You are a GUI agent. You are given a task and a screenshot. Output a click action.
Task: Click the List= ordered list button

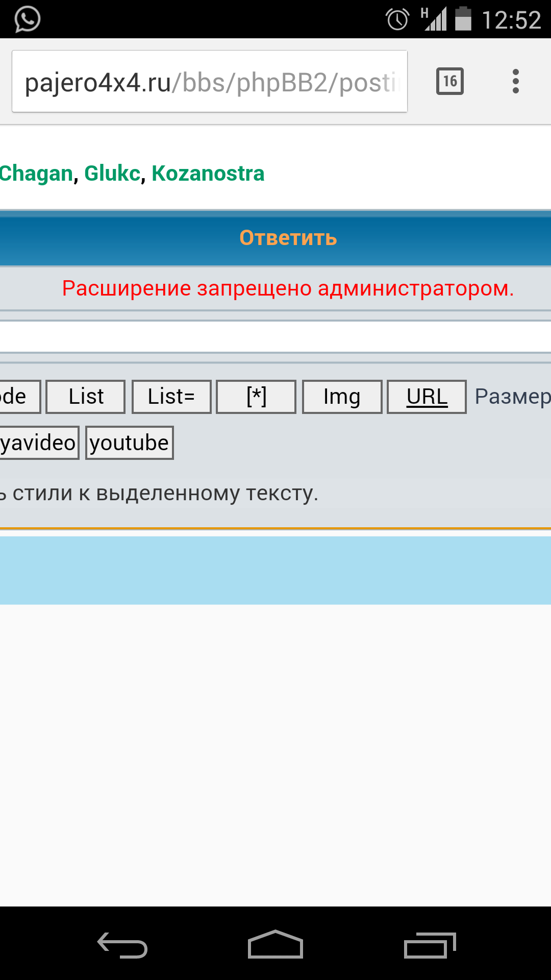[171, 397]
